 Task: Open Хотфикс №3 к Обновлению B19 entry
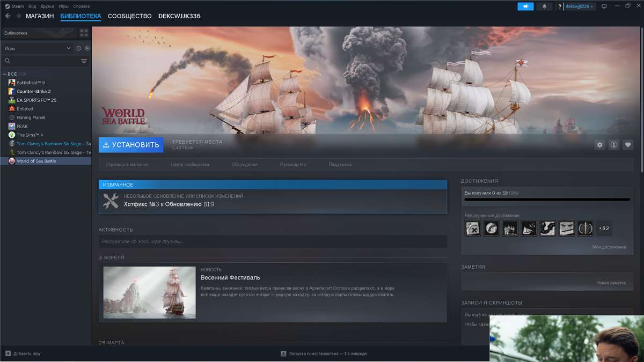[x=169, y=204]
